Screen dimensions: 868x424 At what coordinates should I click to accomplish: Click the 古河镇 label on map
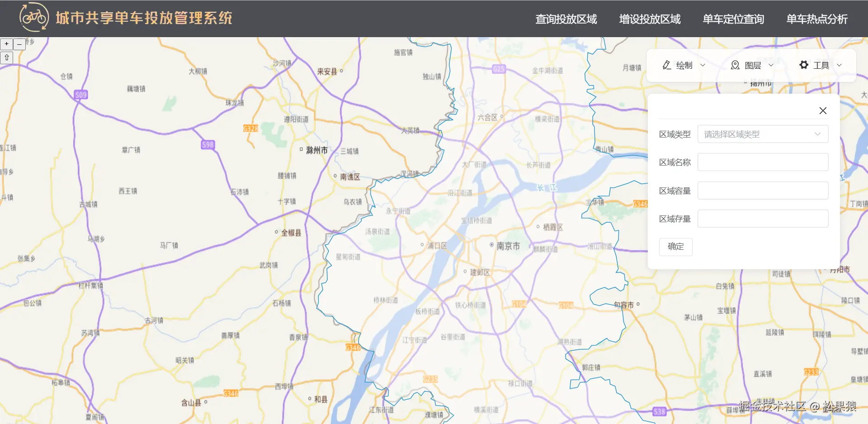pyautogui.click(x=154, y=320)
